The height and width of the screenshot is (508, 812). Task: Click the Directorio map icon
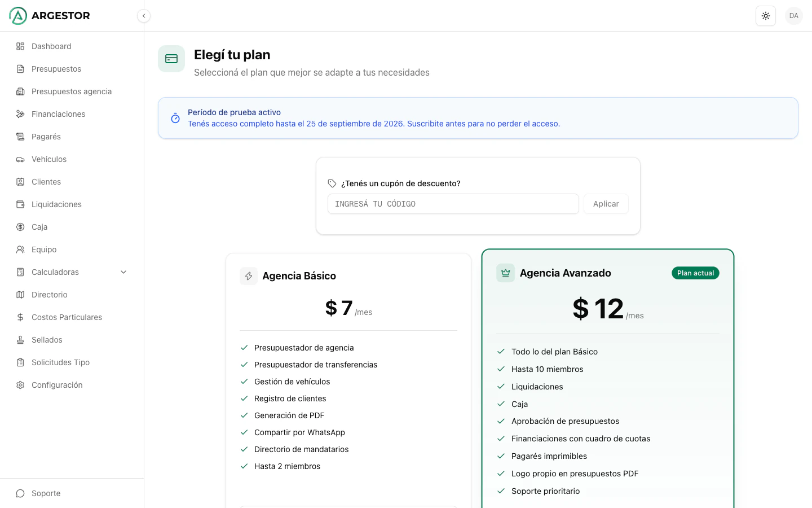point(20,295)
